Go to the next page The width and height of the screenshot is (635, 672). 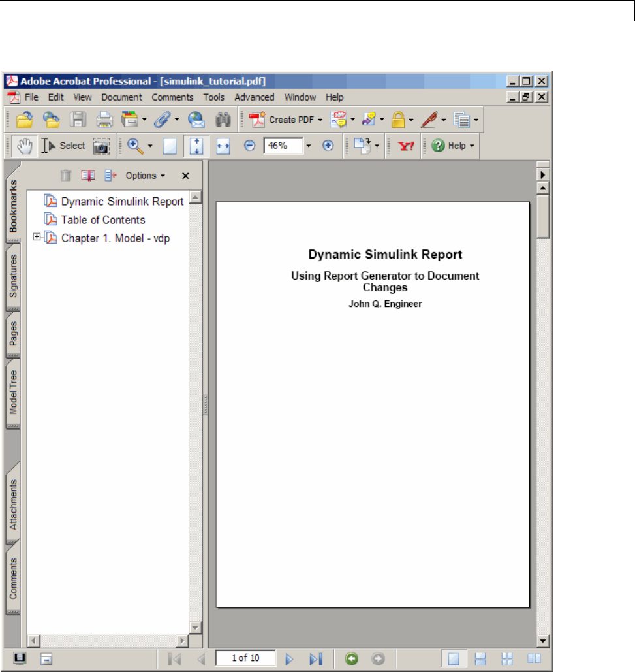289,659
